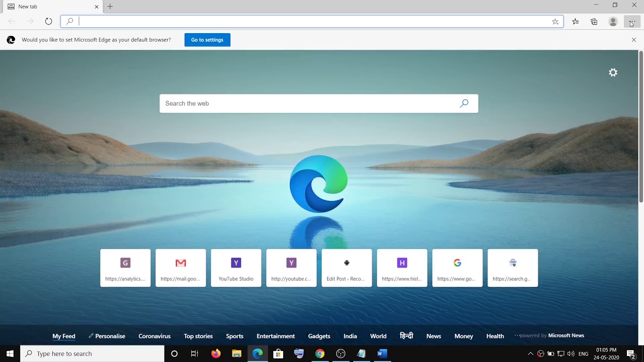Select the My Feed tab
Image resolution: width=644 pixels, height=362 pixels.
(x=64, y=336)
